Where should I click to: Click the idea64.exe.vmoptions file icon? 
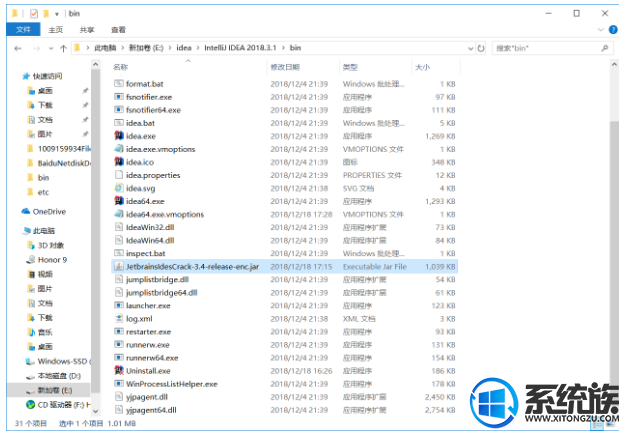[x=119, y=214]
